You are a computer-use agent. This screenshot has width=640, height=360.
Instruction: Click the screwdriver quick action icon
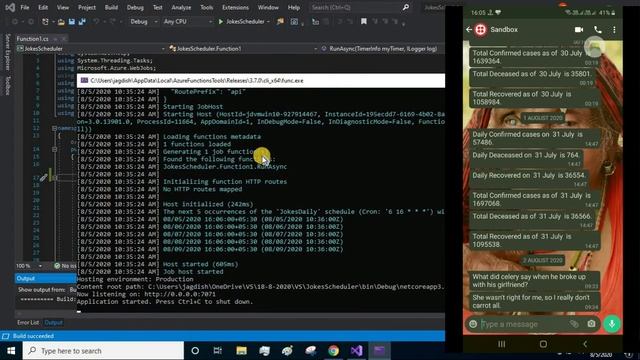[x=44, y=178]
